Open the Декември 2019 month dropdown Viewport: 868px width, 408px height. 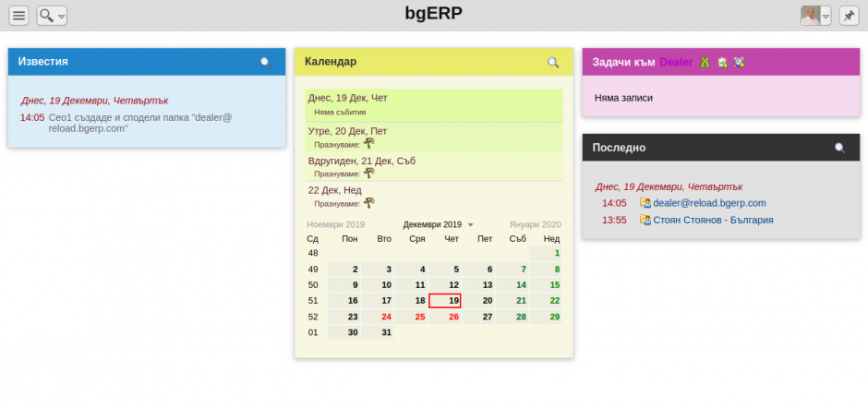click(x=438, y=224)
